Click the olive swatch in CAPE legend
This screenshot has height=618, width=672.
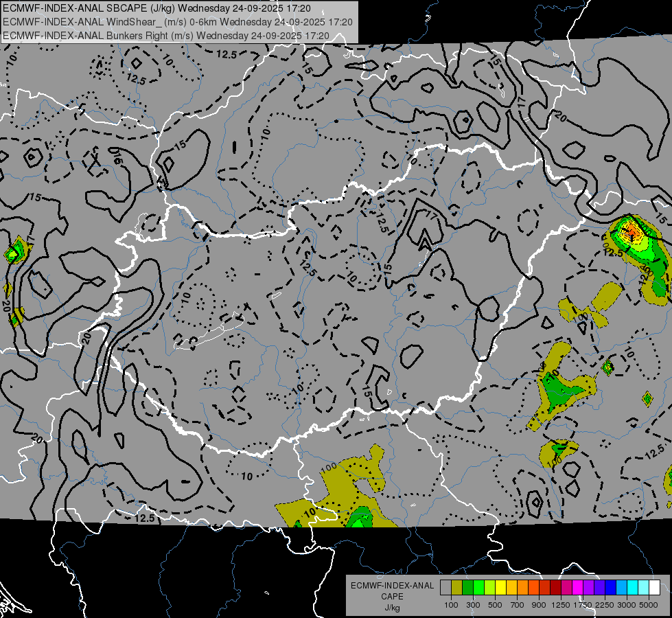point(457,587)
